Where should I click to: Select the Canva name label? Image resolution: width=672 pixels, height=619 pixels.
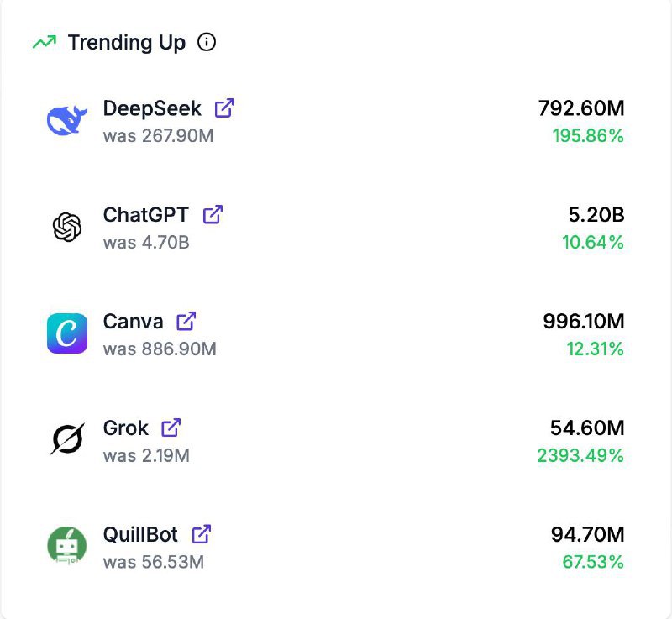[x=133, y=321]
